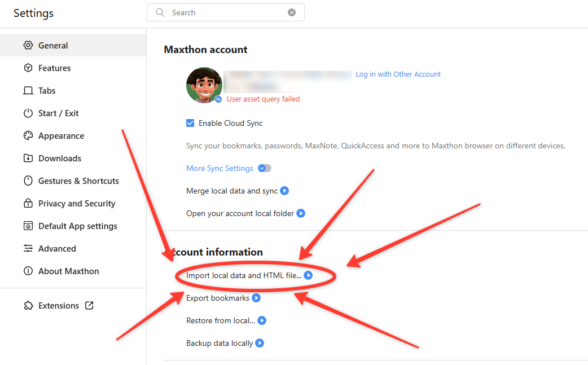
Task: Click the Appearance palette icon
Action: coord(28,135)
